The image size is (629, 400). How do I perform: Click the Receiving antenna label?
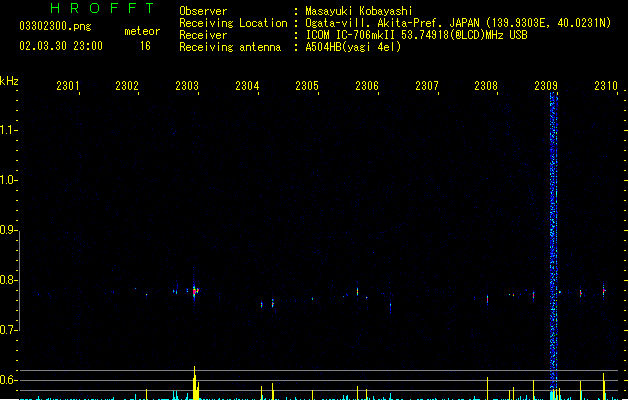(x=230, y=47)
